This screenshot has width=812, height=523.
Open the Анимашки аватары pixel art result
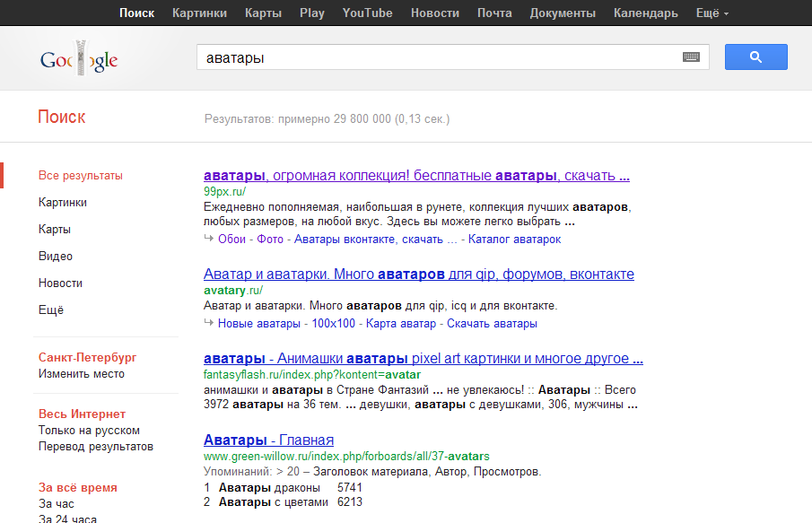point(423,358)
